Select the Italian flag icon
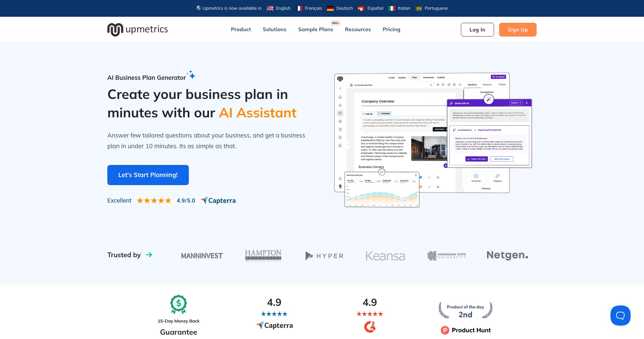 392,8
